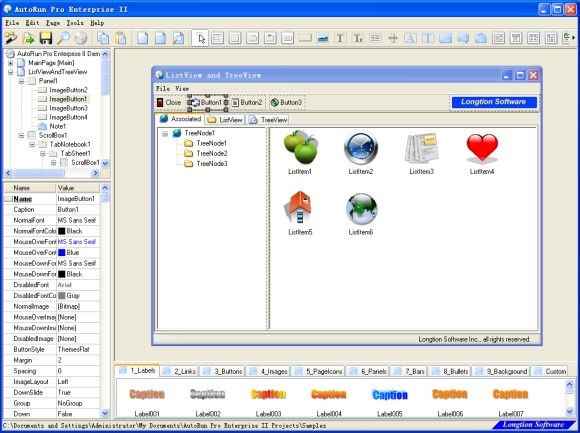Select ImageButton2 in the object tree
The height and width of the screenshot is (433, 580).
(x=68, y=90)
